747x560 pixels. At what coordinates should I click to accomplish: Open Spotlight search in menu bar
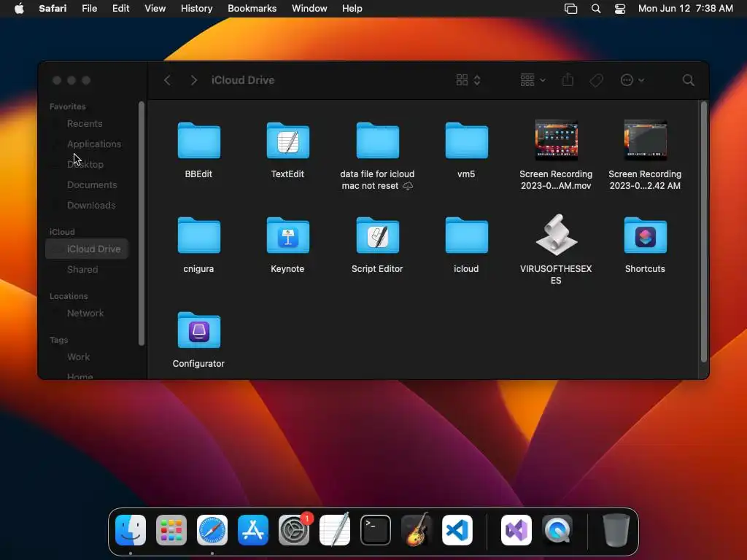coord(595,9)
